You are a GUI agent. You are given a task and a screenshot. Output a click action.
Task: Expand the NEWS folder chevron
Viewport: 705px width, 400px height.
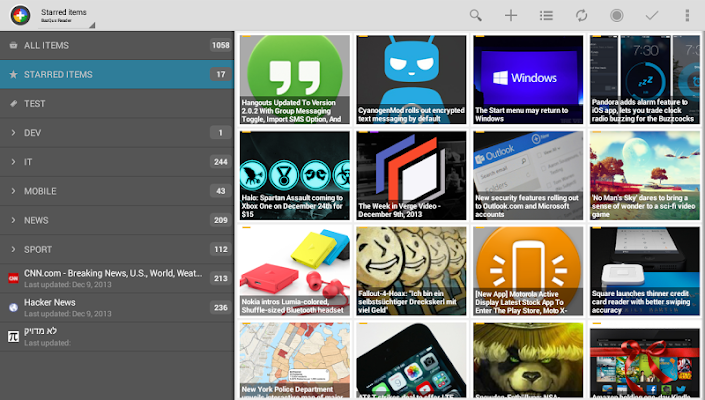(x=13, y=220)
